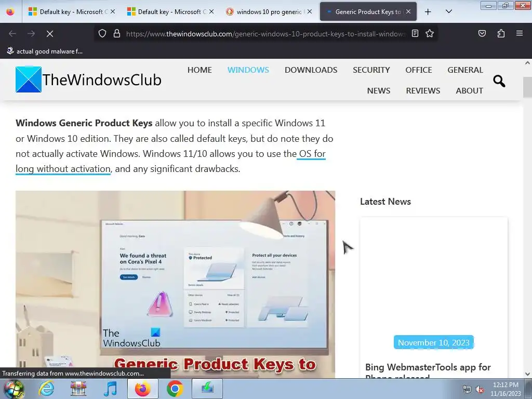532x399 pixels.
Task: Click the Firefox taskbar button
Action: pos(142,389)
